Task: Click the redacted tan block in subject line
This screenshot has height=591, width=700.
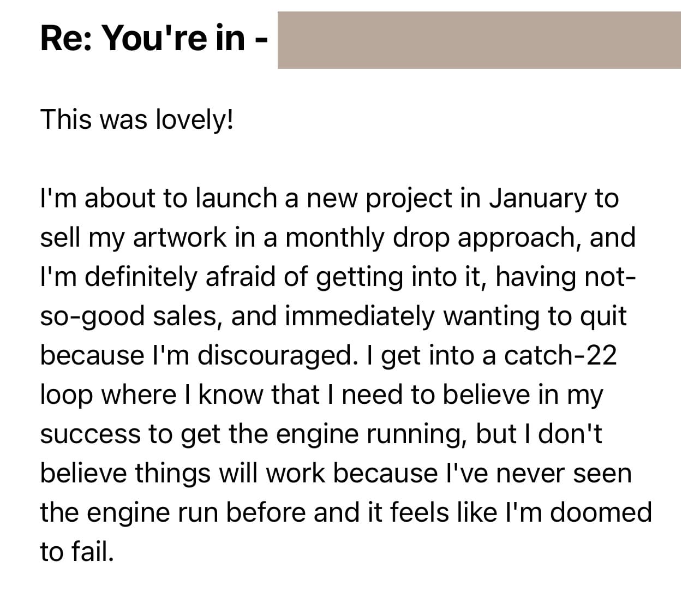Action: 479,40
